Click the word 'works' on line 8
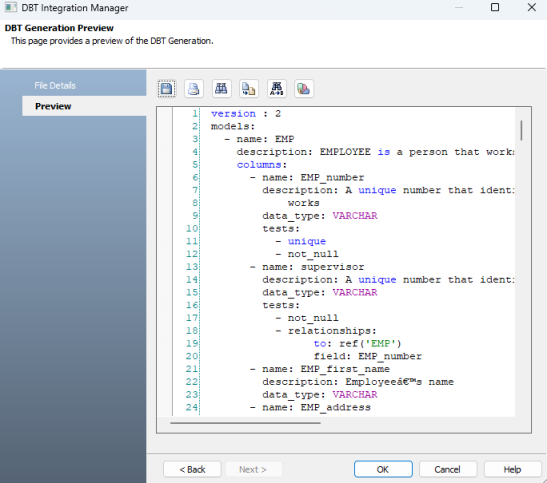The width and height of the screenshot is (547, 483). point(304,203)
